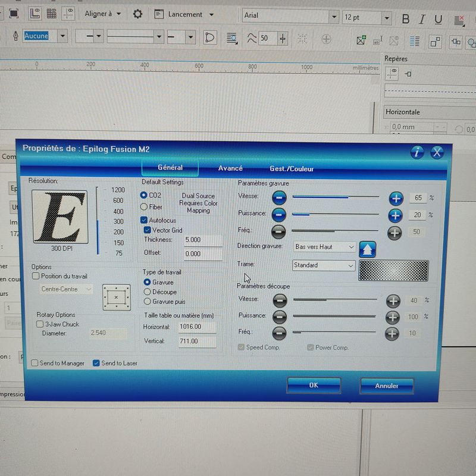Decrease engraving Puissance with minus button
The image size is (476, 476).
click(x=278, y=215)
